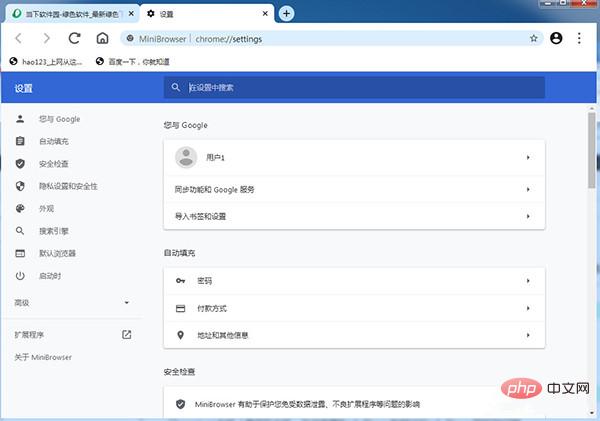Screen dimensions: 600x421
Task: Open the home page icon
Action: pyautogui.click(x=102, y=38)
